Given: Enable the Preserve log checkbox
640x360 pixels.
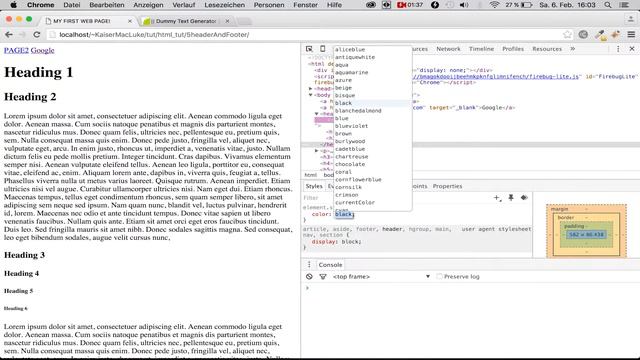Looking at the screenshot, I should pos(439,276).
